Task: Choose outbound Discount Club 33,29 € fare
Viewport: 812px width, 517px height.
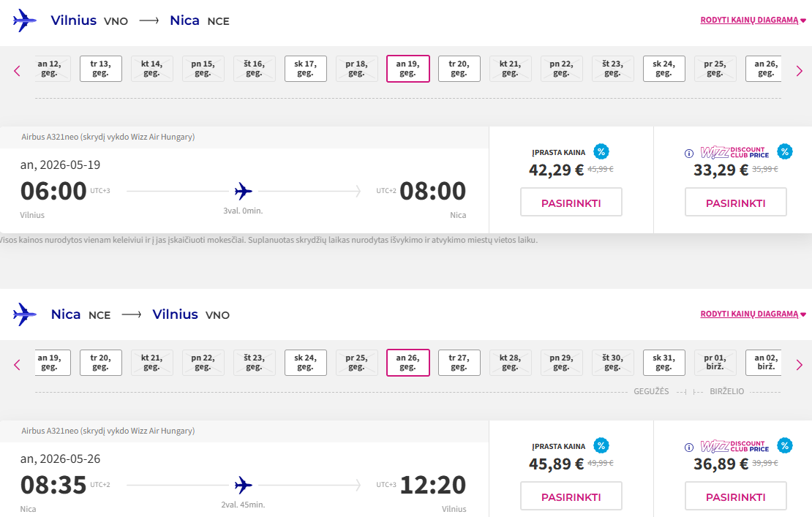Action: click(735, 203)
